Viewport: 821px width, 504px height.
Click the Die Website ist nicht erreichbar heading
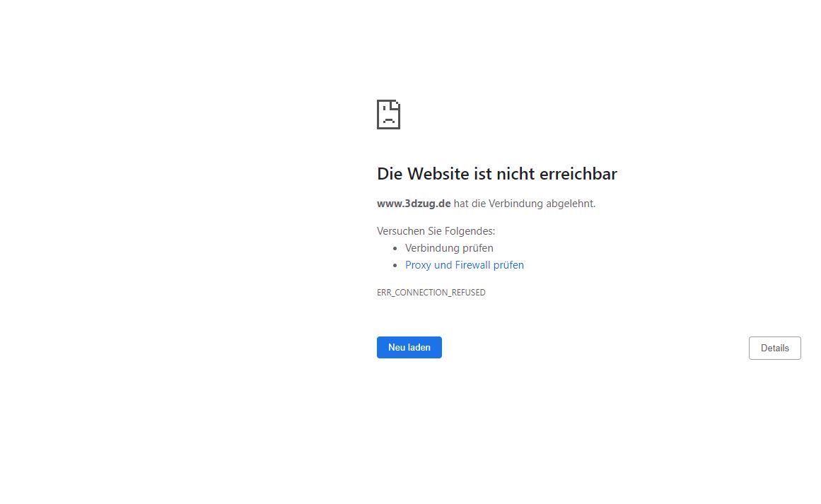coord(497,174)
